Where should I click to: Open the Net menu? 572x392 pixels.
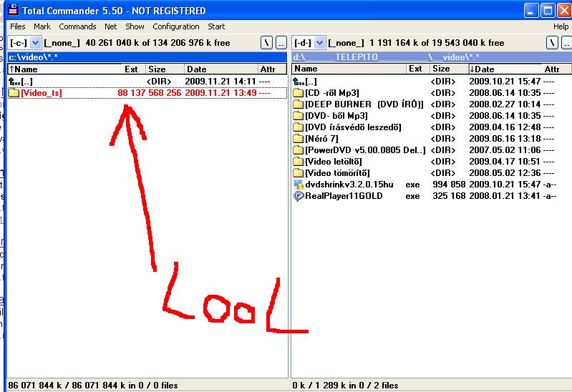click(x=110, y=26)
